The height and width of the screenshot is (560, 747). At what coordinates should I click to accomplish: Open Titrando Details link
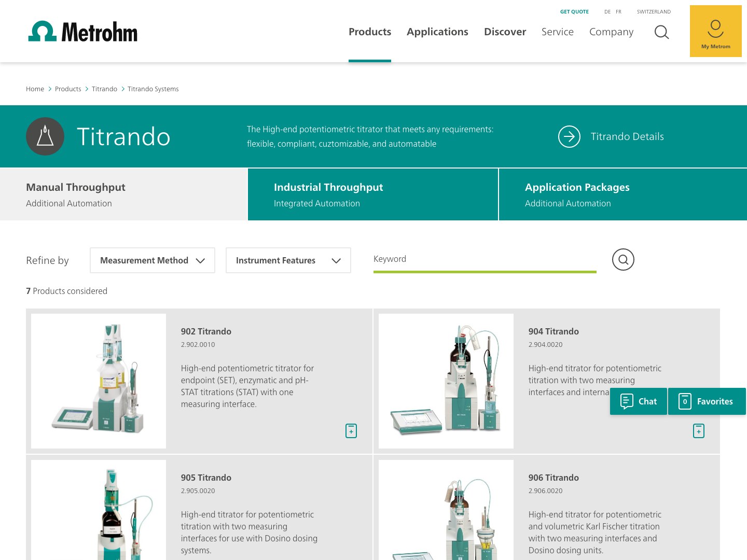click(x=627, y=136)
